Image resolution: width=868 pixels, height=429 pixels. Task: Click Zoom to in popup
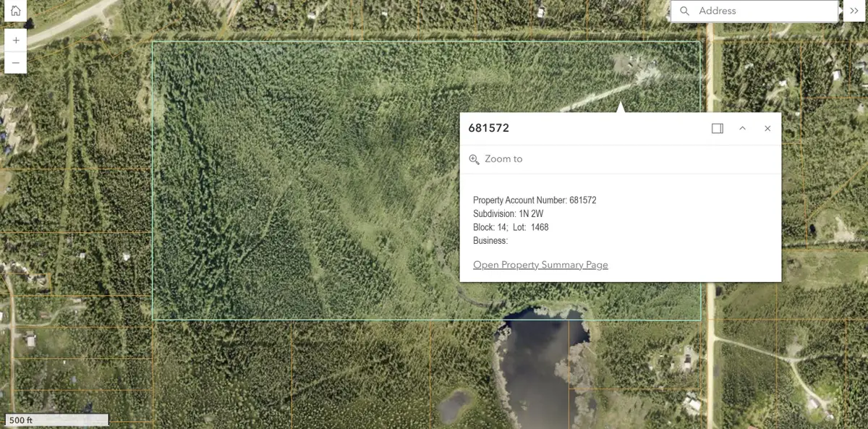pyautogui.click(x=495, y=158)
